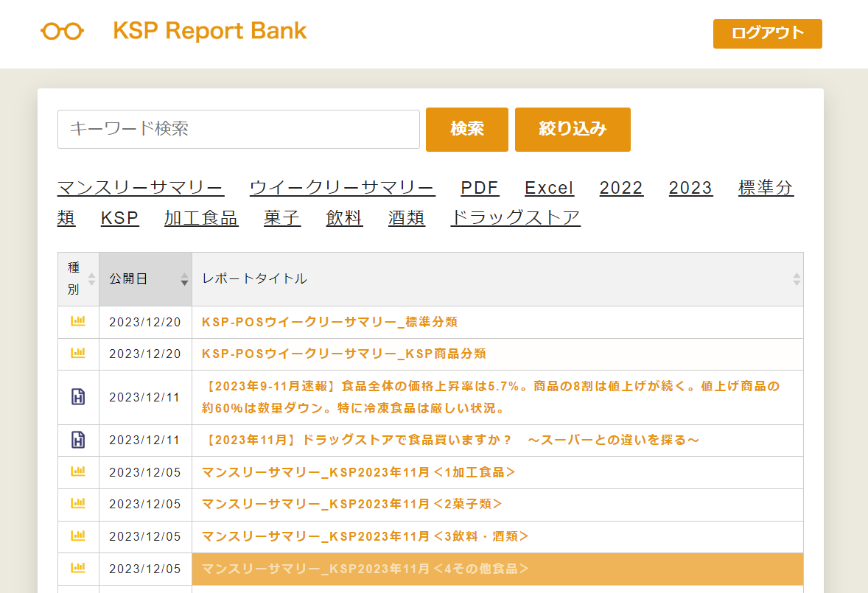Screen dimensions: 868x593
Task: Open マンスリーサマリー <2菓子類> report
Action: coord(351,504)
